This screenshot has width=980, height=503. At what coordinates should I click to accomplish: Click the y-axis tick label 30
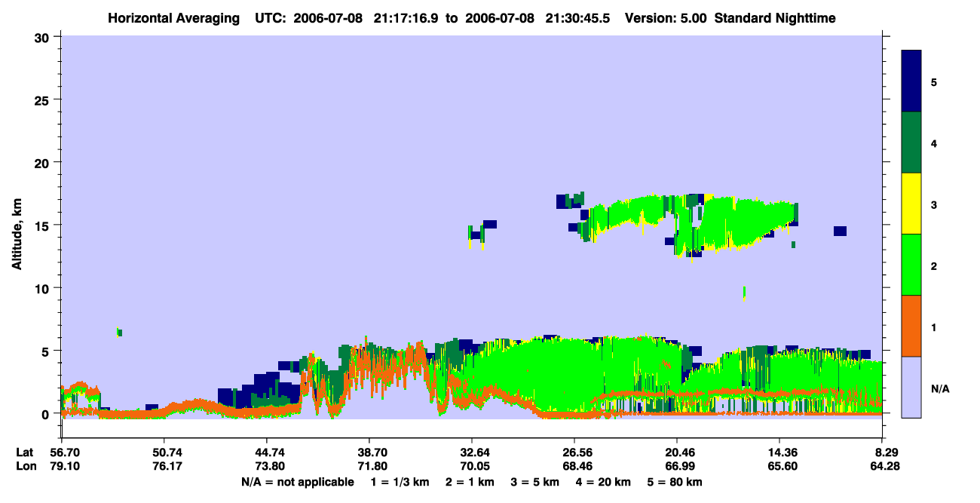pyautogui.click(x=44, y=37)
